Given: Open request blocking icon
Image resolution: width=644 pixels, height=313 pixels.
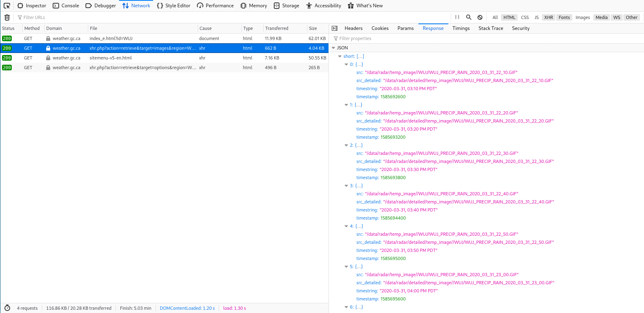Looking at the screenshot, I should click(480, 17).
